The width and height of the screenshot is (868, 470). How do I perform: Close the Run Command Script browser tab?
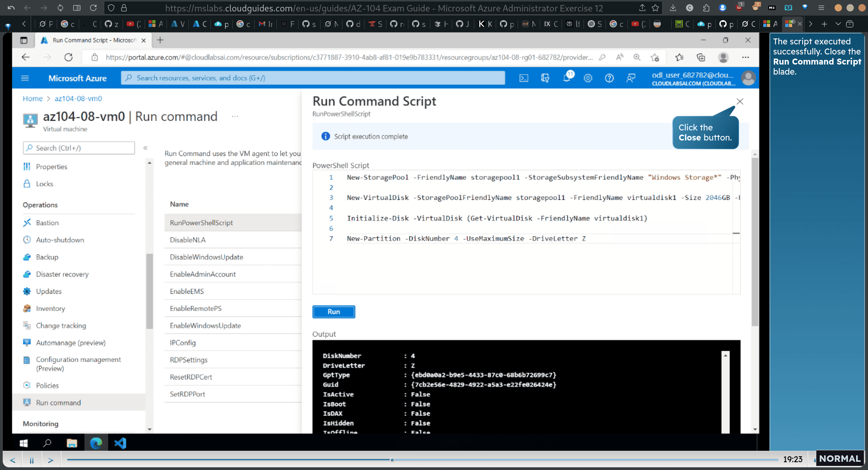(x=144, y=40)
